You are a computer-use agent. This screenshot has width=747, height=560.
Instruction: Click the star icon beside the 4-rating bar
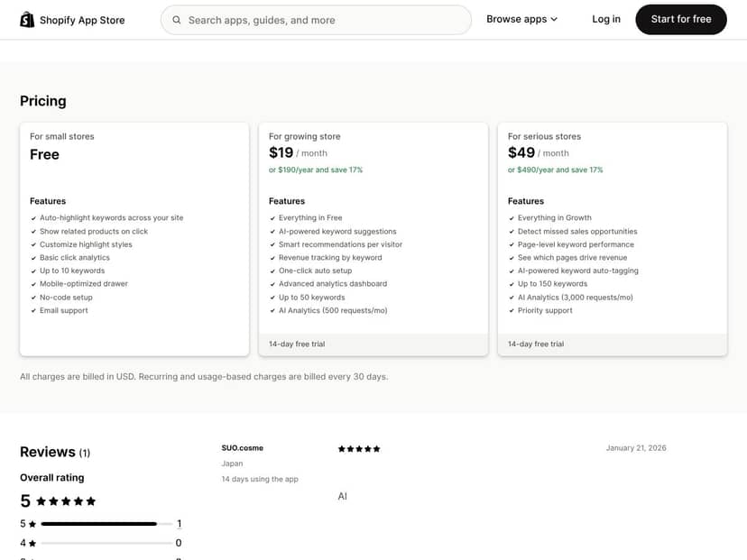coord(33,542)
